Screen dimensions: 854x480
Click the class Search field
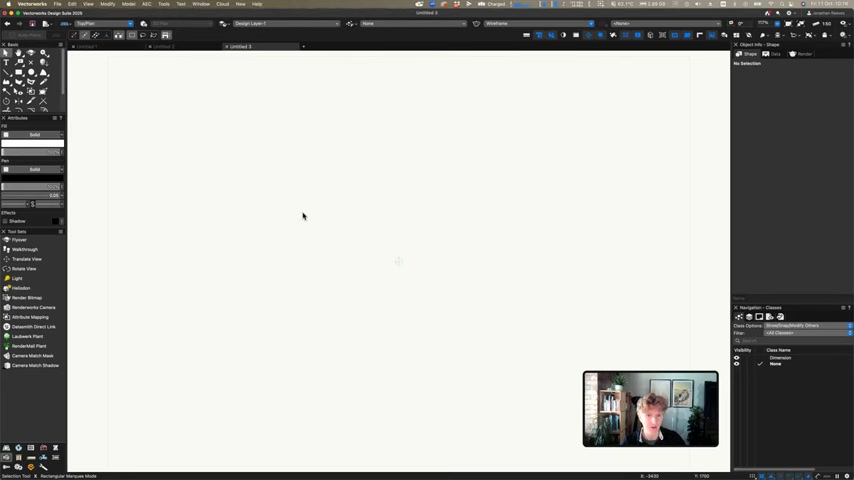click(x=792, y=341)
